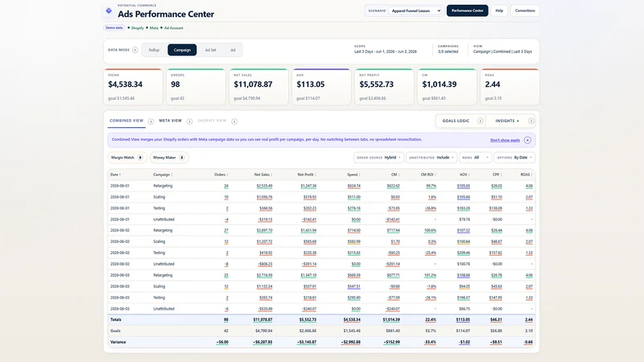Viewport: 644px width, 362px height.
Task: Toggle the Margin Watch filter chip
Action: click(x=127, y=158)
